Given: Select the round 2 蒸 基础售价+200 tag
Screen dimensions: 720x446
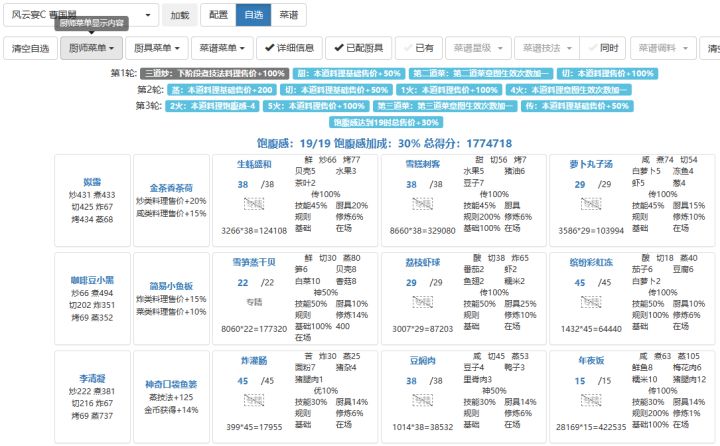Looking at the screenshot, I should click(x=221, y=90).
